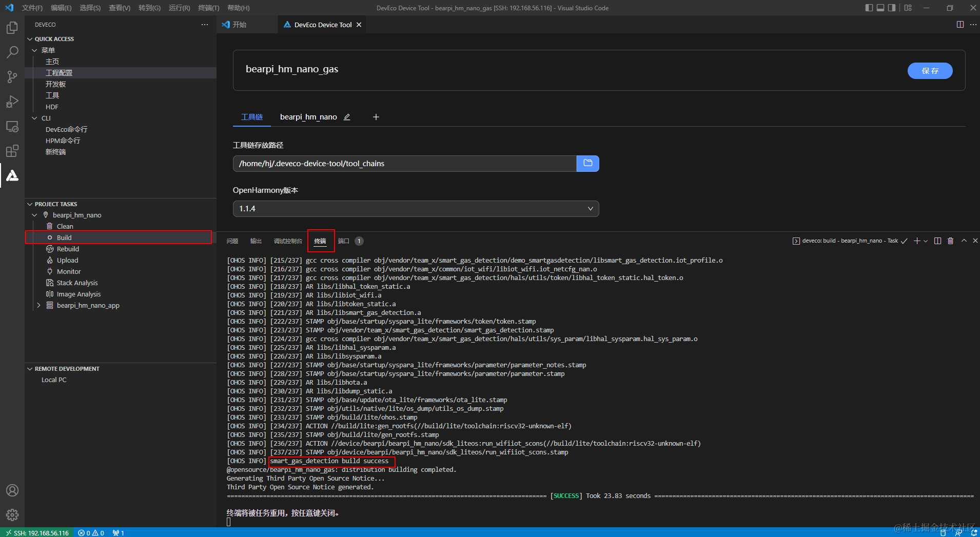The height and width of the screenshot is (537, 980).
Task: Click the edit pencil next to bearpi_hm_nano
Action: tap(347, 117)
